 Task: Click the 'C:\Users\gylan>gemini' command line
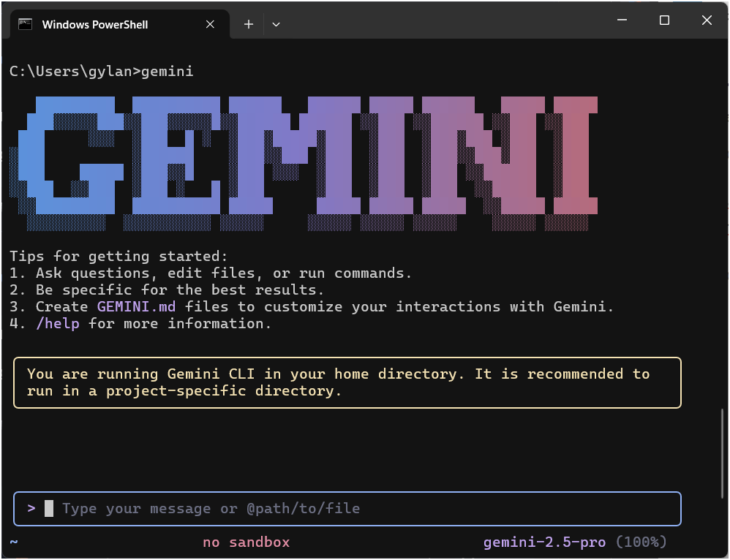(102, 72)
